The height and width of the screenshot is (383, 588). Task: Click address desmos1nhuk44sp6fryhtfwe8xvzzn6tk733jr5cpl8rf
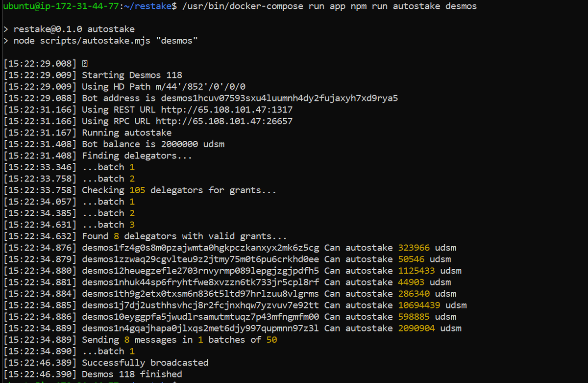pos(200,282)
